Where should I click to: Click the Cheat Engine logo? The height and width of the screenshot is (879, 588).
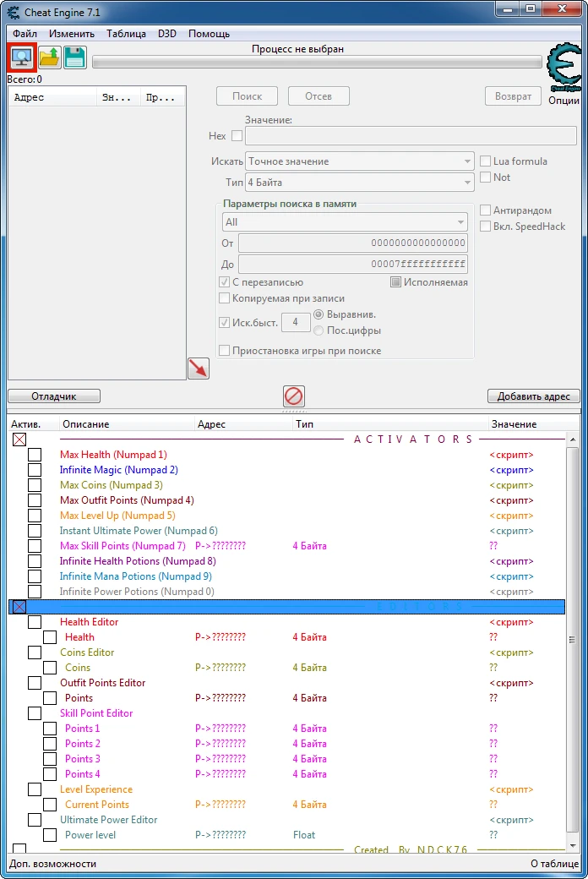pyautogui.click(x=564, y=68)
